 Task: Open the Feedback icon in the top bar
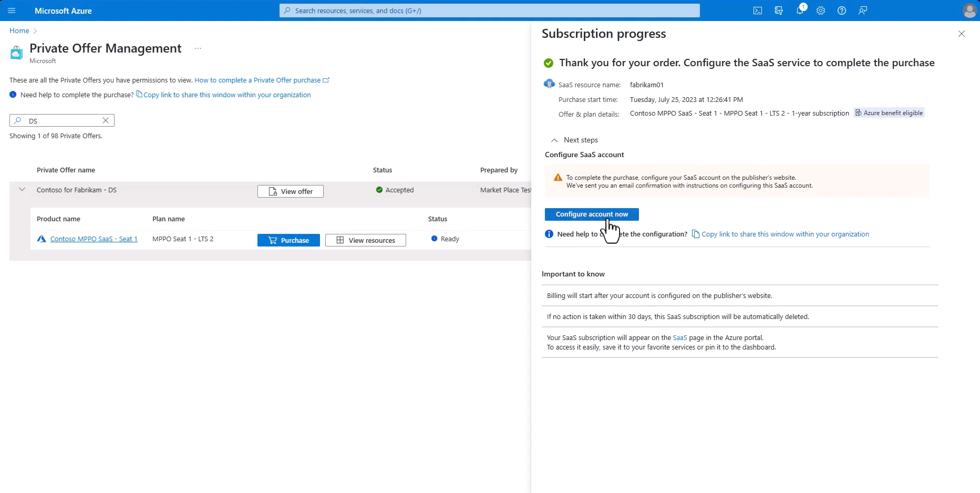863,11
